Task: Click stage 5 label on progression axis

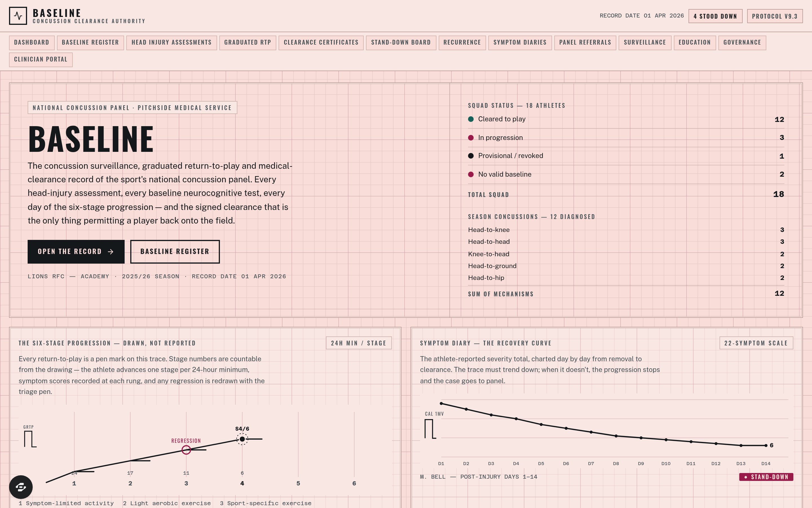Action: (298, 483)
